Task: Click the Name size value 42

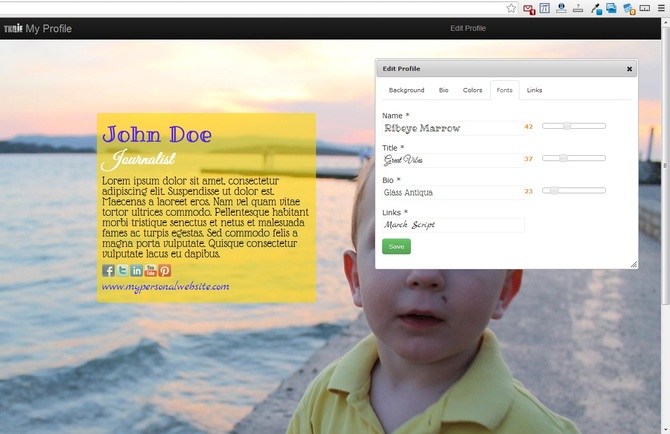Action: click(529, 126)
